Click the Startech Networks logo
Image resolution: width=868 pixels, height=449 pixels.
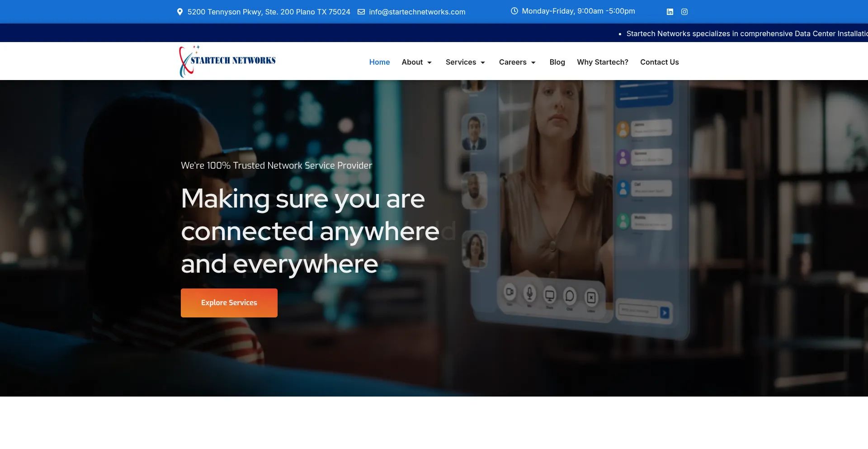(x=227, y=61)
